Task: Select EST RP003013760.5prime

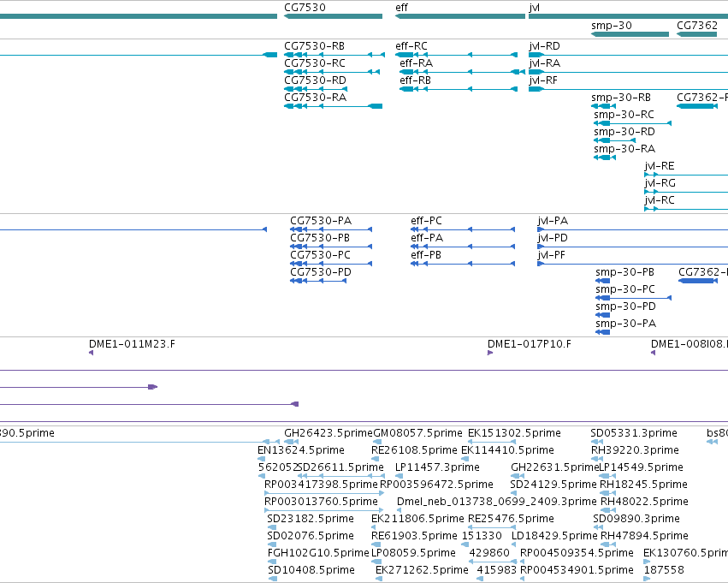Action: coord(323,510)
